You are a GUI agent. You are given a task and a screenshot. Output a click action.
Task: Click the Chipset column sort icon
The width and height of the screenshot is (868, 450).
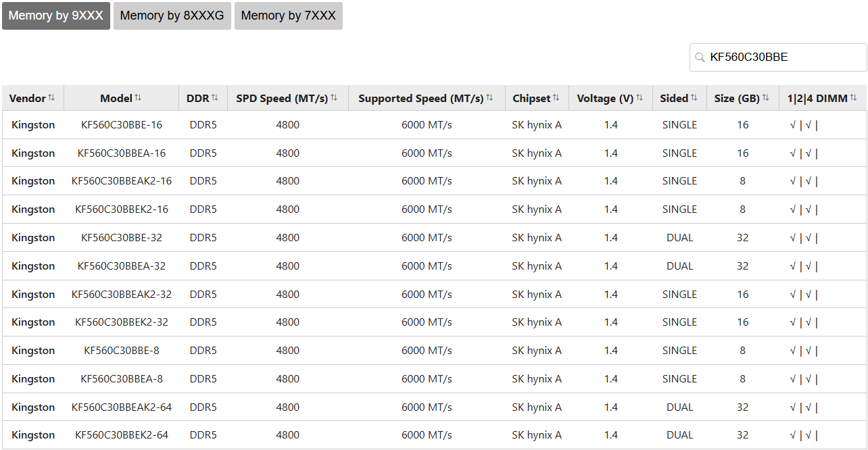[x=556, y=98]
